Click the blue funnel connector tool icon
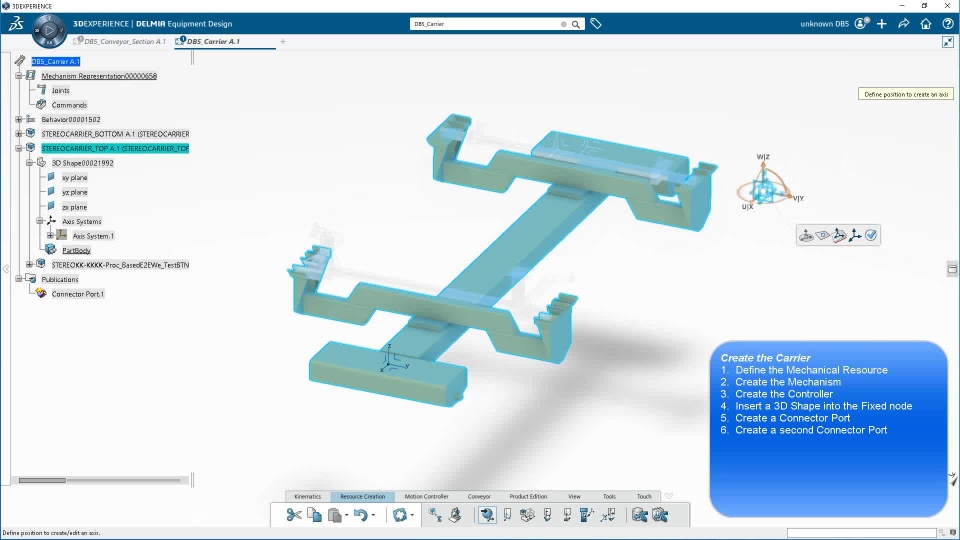The height and width of the screenshot is (540, 960). 587,515
